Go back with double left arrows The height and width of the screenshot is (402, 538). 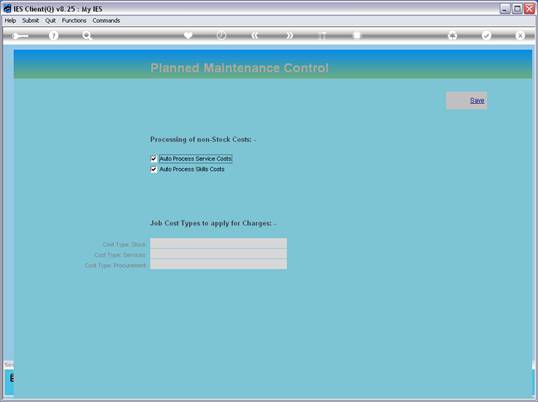coord(255,35)
